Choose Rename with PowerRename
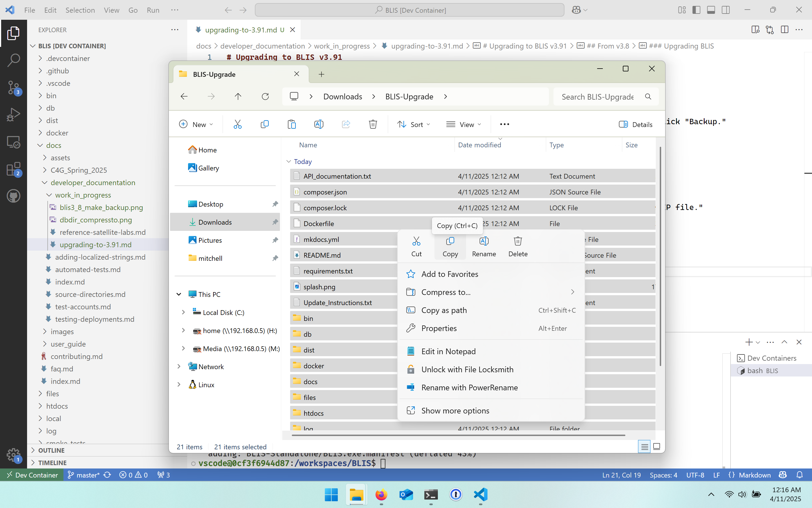 click(491, 387)
